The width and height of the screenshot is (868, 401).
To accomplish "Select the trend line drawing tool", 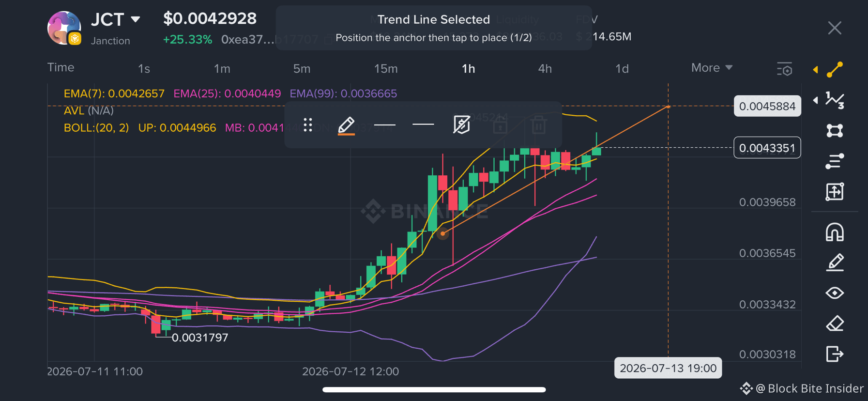I will [x=835, y=70].
